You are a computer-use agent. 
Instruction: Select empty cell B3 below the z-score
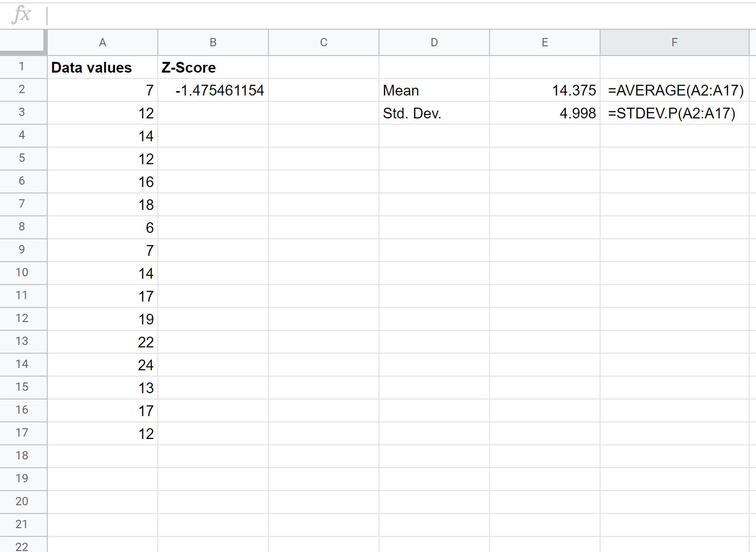click(213, 113)
